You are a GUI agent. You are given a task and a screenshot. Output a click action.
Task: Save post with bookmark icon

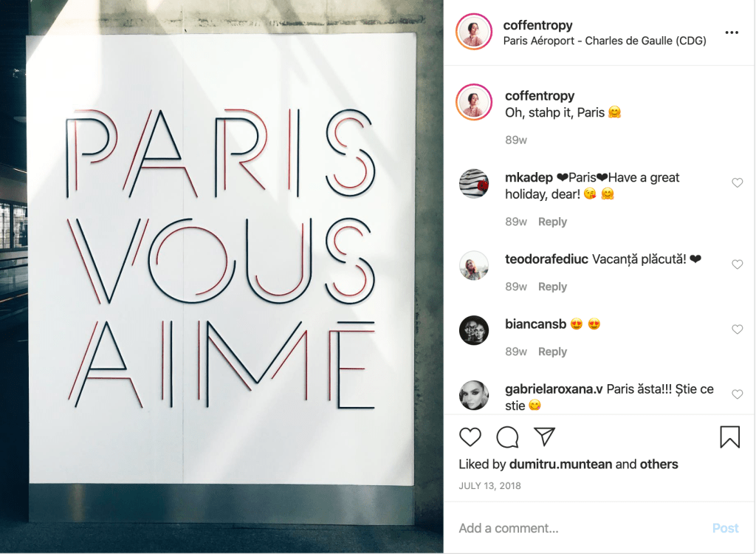[x=729, y=437]
